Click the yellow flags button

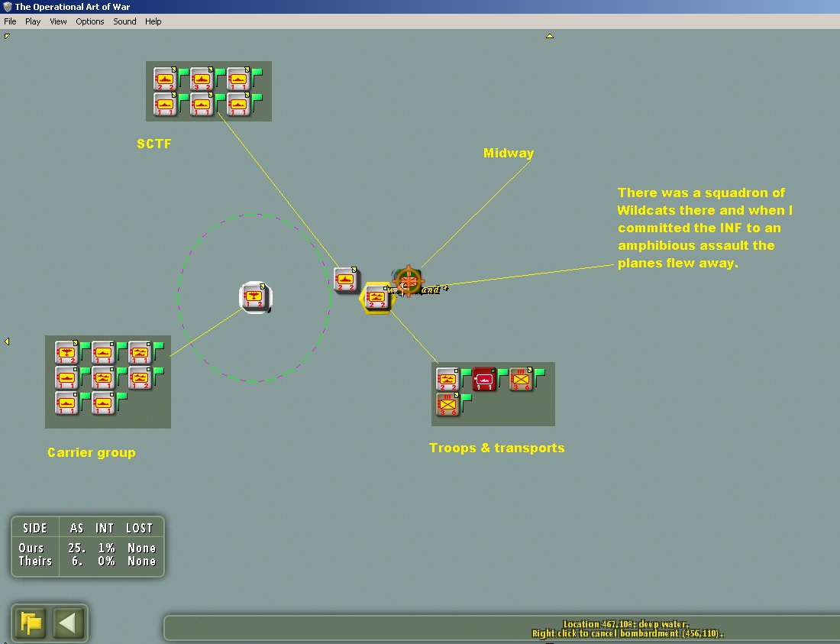[x=31, y=623]
